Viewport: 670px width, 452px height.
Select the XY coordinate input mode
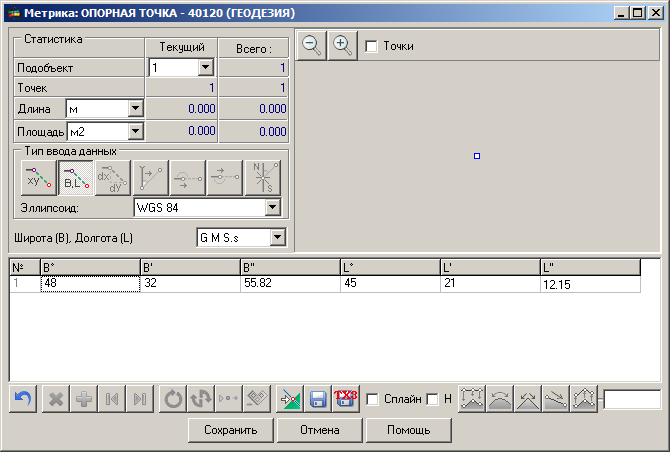click(x=37, y=177)
